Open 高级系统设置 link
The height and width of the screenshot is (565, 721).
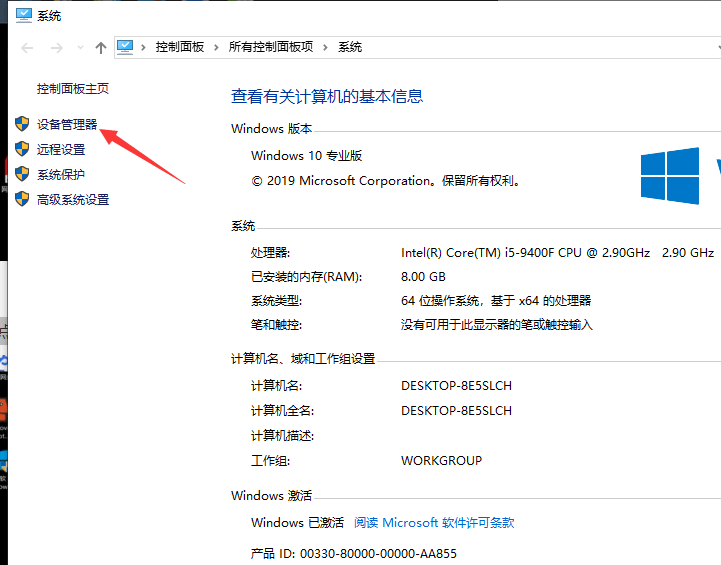(73, 199)
